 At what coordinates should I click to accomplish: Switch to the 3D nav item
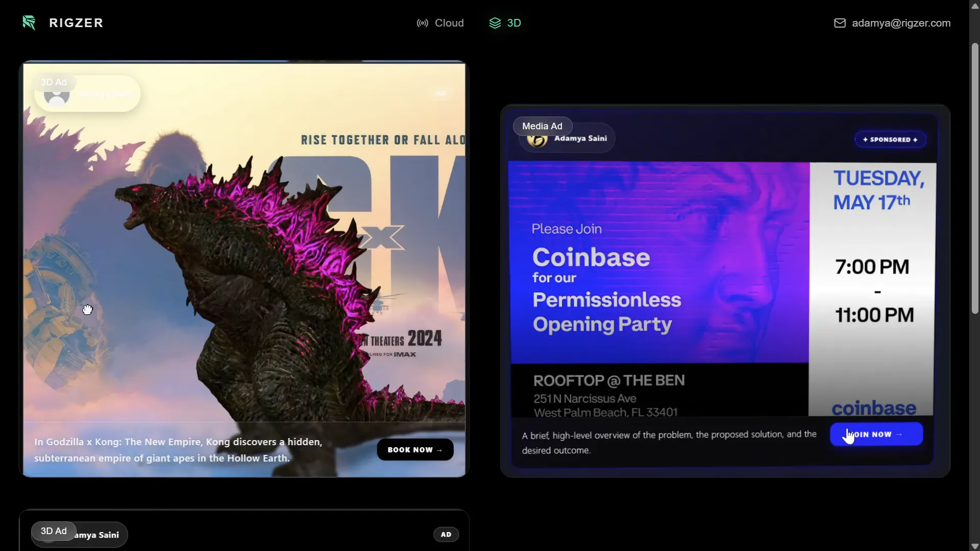tap(505, 23)
